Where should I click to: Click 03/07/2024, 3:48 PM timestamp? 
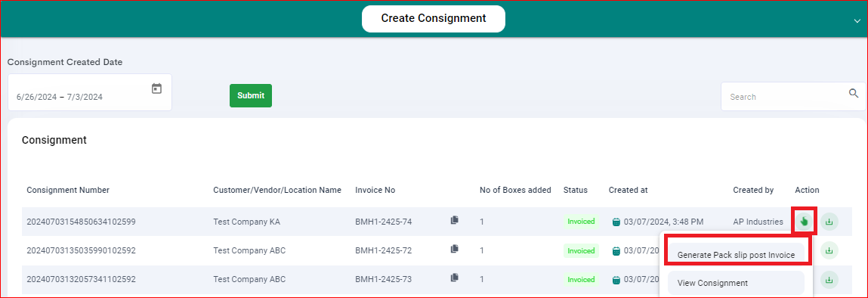tap(664, 222)
